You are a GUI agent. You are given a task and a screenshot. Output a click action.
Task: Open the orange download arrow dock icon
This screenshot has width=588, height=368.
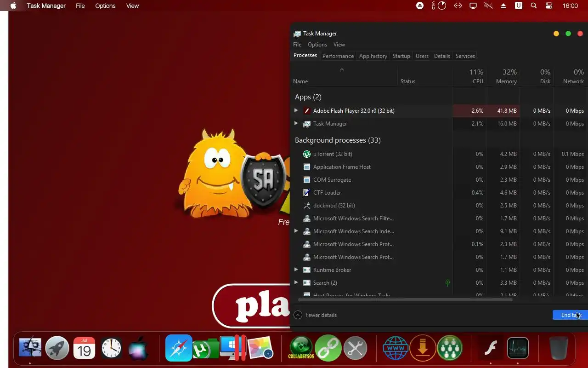pyautogui.click(x=423, y=348)
